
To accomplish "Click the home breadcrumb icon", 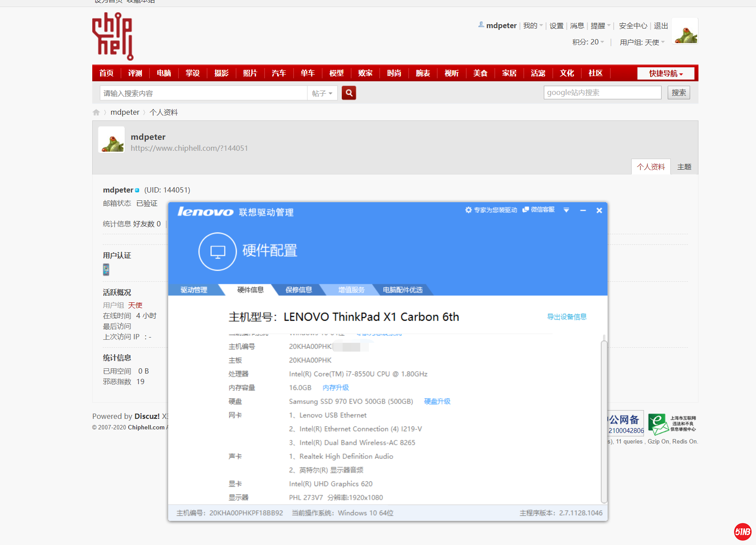I will point(96,113).
